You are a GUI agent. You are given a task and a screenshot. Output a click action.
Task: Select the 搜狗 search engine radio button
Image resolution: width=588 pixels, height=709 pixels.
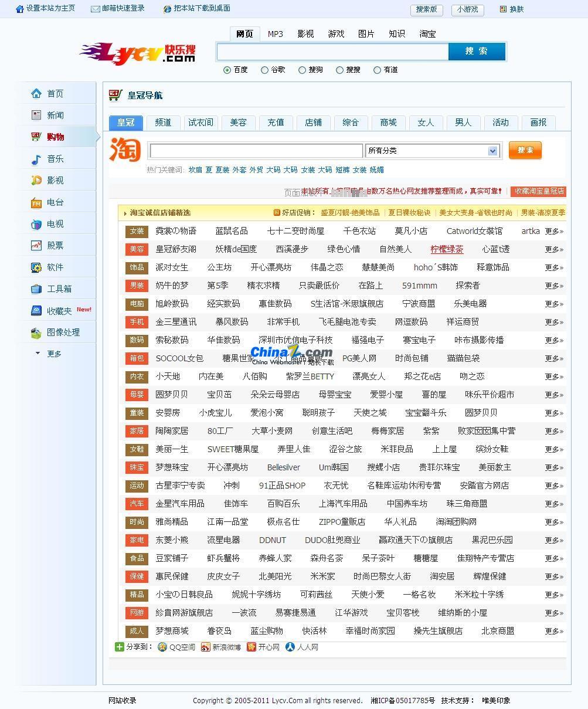pos(302,70)
